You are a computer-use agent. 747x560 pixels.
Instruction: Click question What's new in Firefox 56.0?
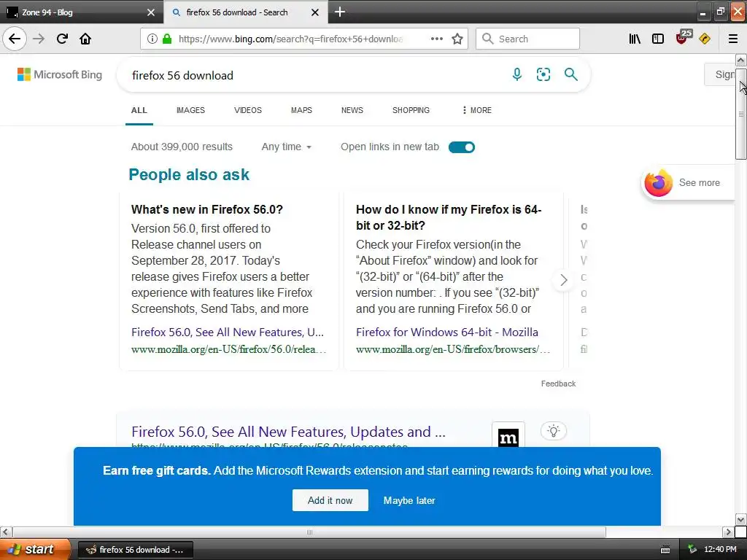[206, 209]
